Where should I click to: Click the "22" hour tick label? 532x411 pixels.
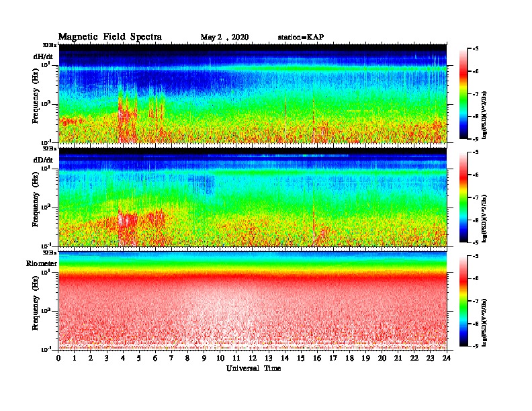(414, 359)
